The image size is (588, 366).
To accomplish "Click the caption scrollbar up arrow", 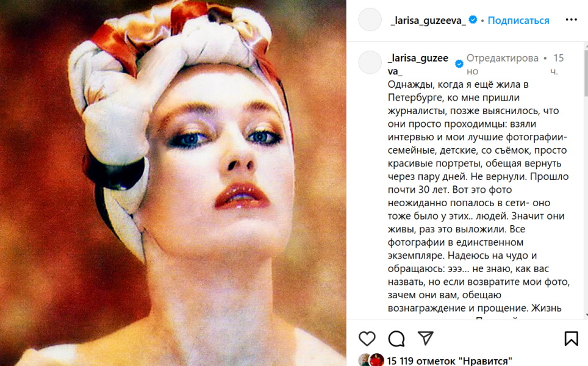I will tap(586, 45).
